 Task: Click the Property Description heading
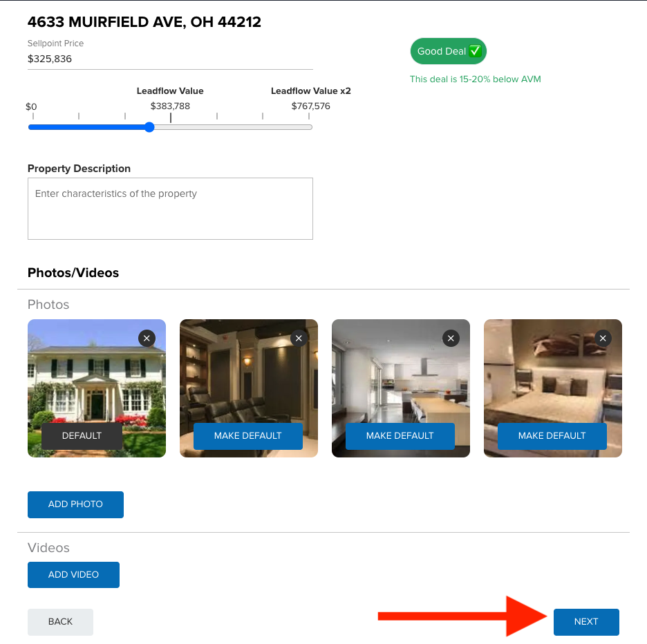click(79, 169)
